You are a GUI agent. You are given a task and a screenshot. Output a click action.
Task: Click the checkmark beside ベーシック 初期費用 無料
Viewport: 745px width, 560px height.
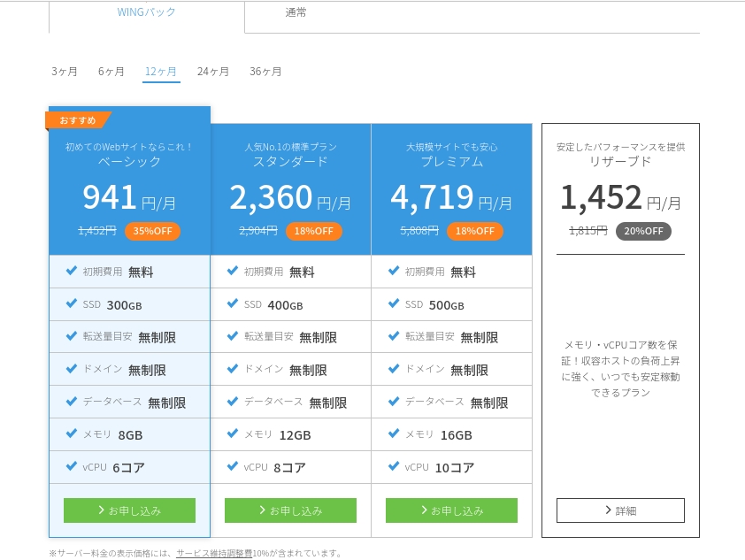(x=72, y=272)
